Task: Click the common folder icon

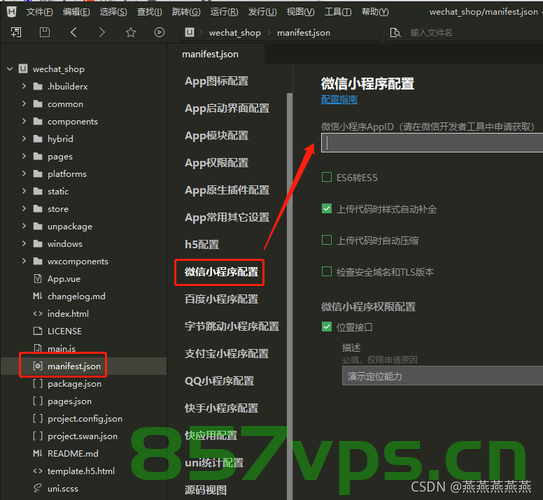Action: (x=38, y=104)
